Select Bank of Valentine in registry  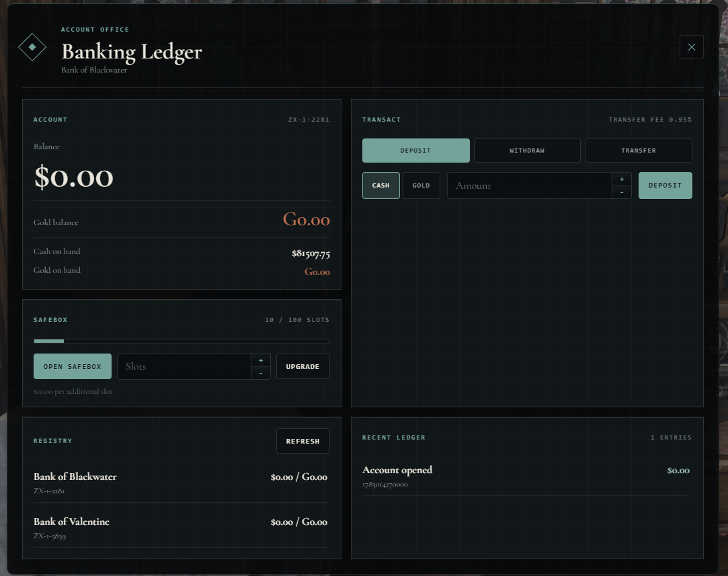[180, 527]
